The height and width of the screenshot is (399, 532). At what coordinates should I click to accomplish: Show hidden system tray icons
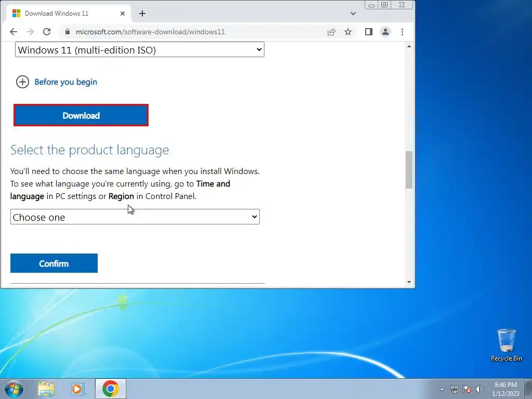[x=442, y=389]
